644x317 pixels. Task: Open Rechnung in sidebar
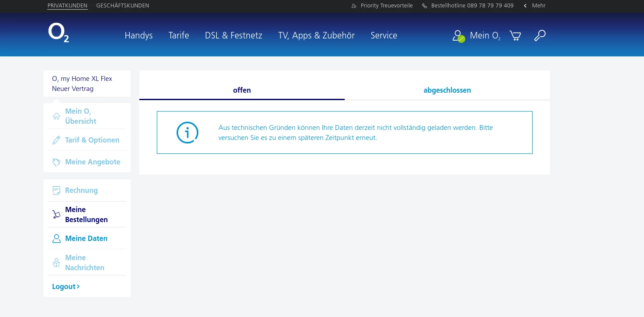tap(81, 190)
